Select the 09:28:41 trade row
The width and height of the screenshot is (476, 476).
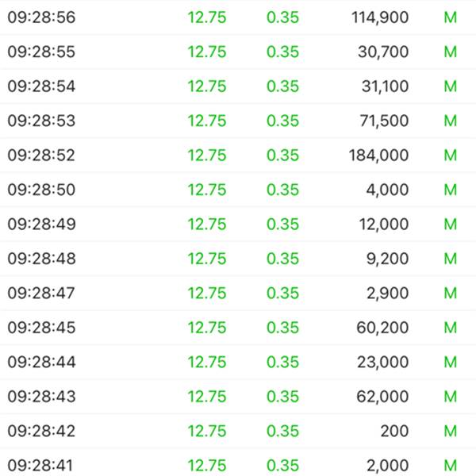pos(238,462)
